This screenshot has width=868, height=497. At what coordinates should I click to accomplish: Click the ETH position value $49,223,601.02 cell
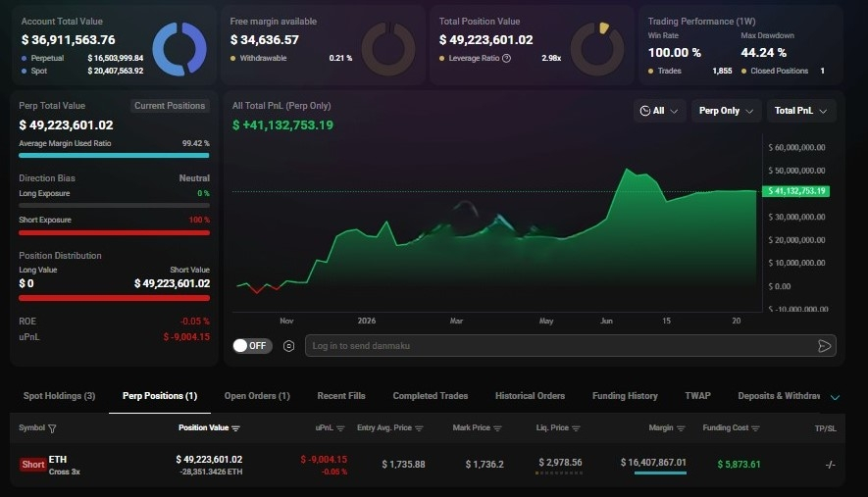click(x=209, y=460)
